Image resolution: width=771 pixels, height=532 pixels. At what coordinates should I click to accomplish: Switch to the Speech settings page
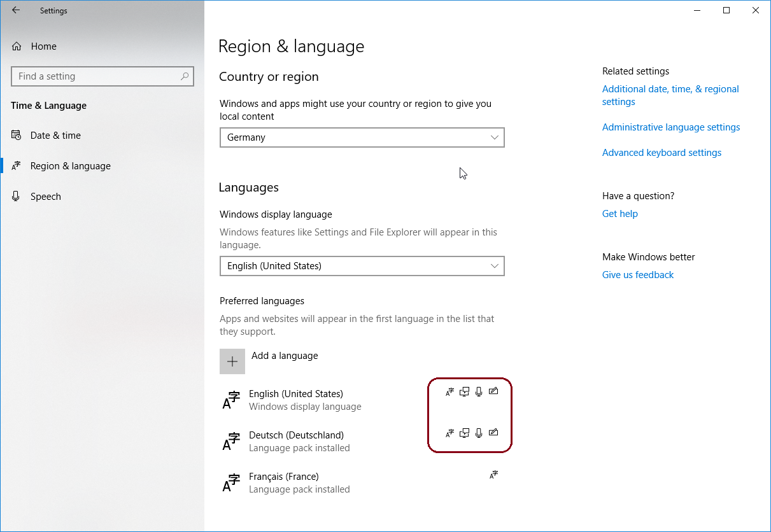point(46,197)
